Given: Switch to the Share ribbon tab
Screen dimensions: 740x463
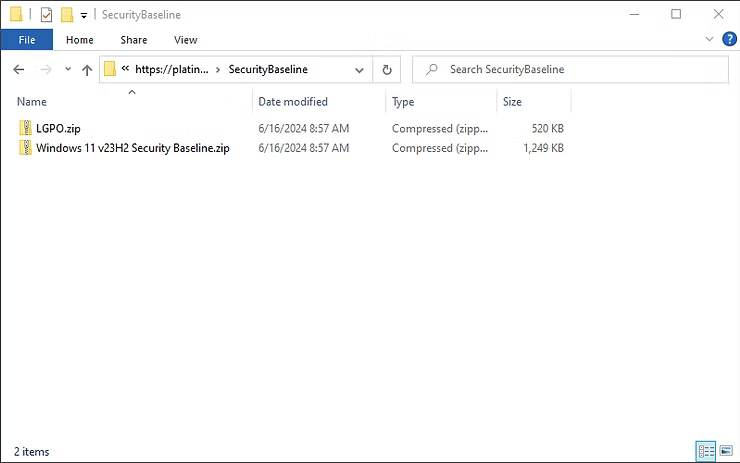Looking at the screenshot, I should click(134, 40).
